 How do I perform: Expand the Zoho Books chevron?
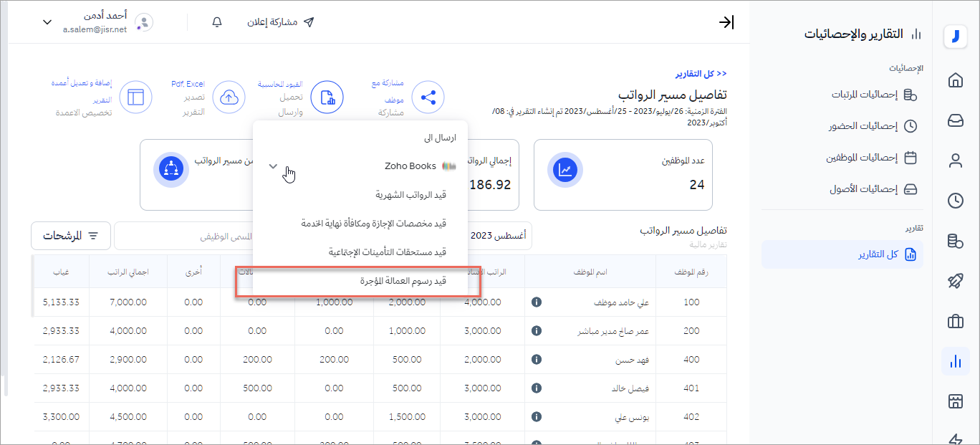(x=273, y=166)
